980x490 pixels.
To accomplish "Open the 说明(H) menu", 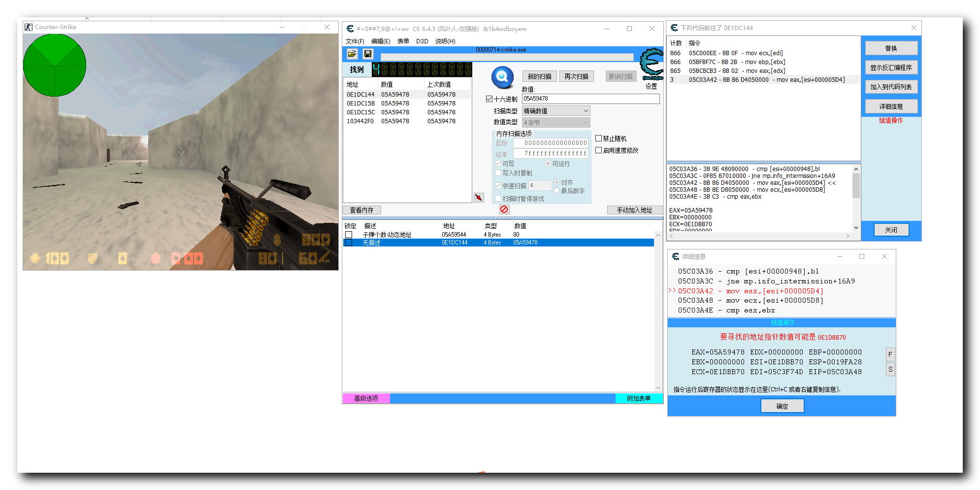I will point(445,41).
